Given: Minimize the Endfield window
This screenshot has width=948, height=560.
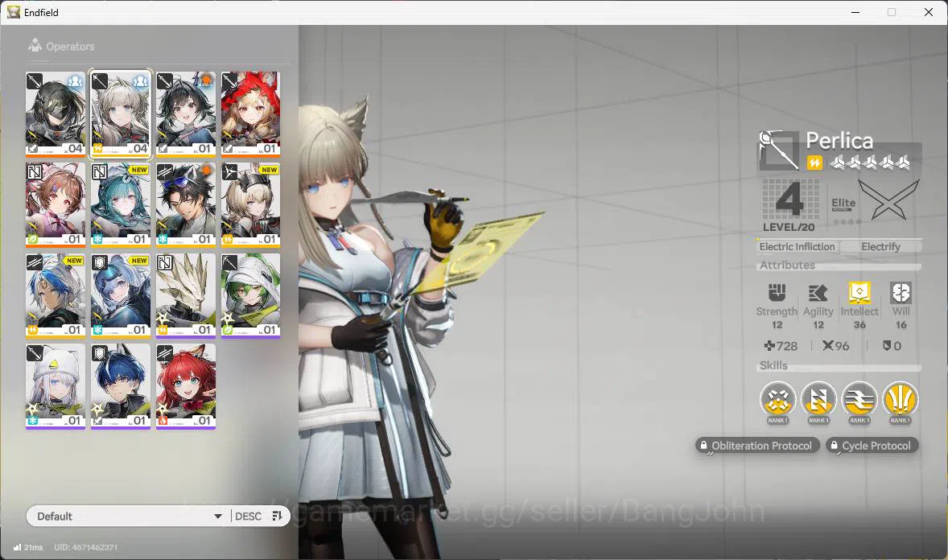Looking at the screenshot, I should [855, 12].
